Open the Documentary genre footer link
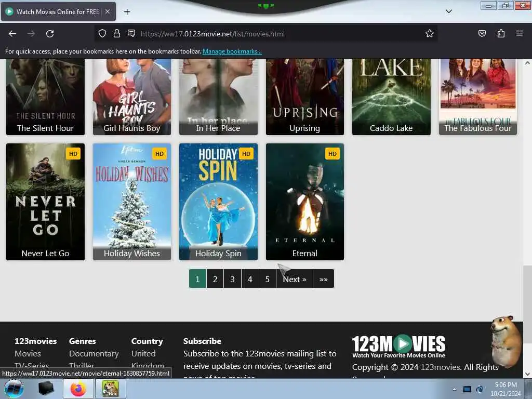532x399 pixels. (x=94, y=353)
